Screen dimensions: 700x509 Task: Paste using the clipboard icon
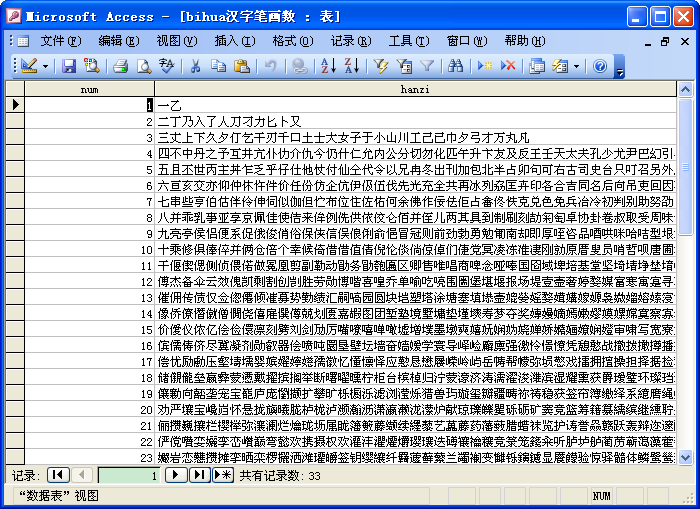click(242, 66)
